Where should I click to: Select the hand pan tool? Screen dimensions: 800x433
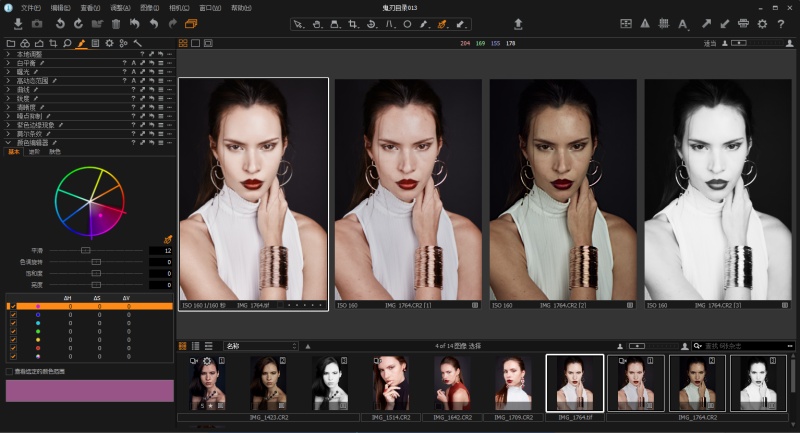[316, 24]
